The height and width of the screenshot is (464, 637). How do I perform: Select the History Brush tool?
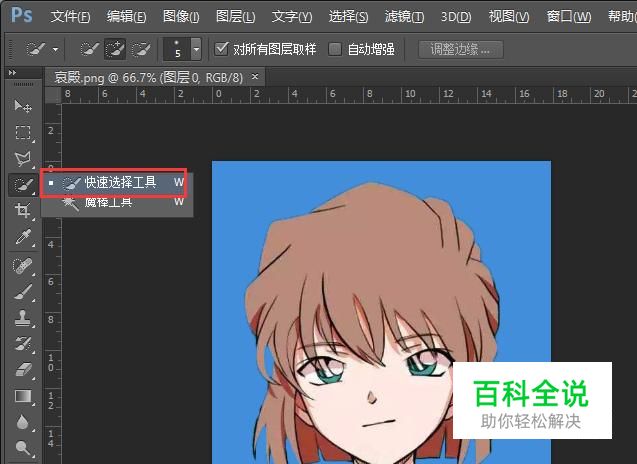pyautogui.click(x=23, y=344)
